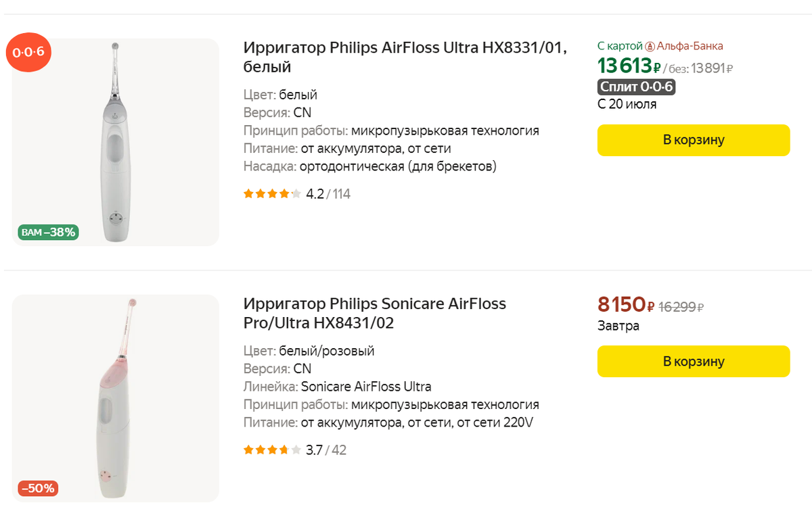Click the red 0·0·6 split badge
This screenshot has width=812, height=505.
29,51
